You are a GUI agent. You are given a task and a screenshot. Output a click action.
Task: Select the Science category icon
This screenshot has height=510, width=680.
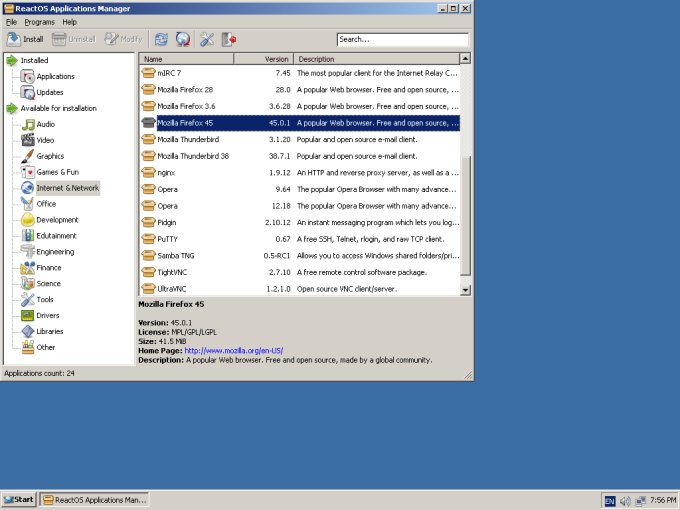coord(28,284)
